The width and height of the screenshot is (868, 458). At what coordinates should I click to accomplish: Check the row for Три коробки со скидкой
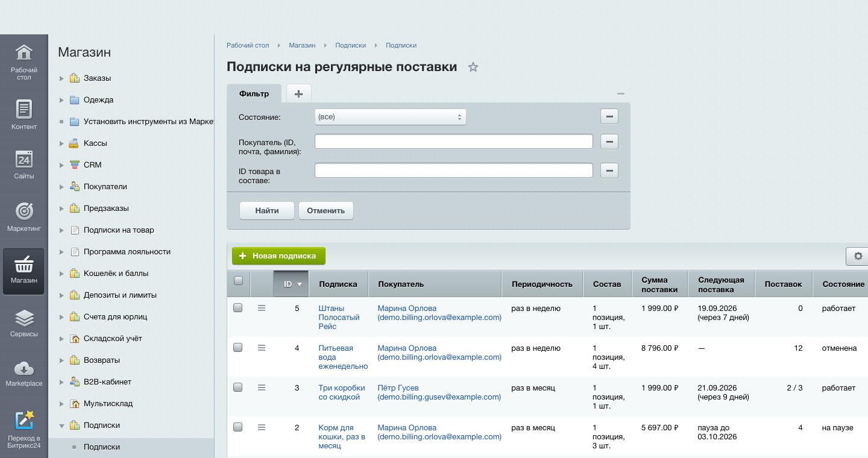(238, 387)
